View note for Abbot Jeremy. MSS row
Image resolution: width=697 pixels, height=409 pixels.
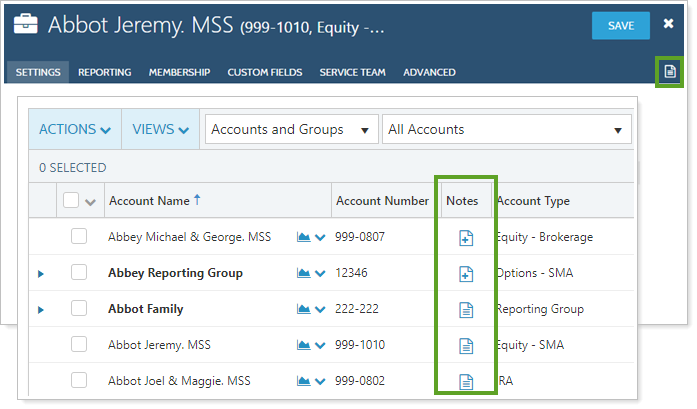[x=465, y=345]
